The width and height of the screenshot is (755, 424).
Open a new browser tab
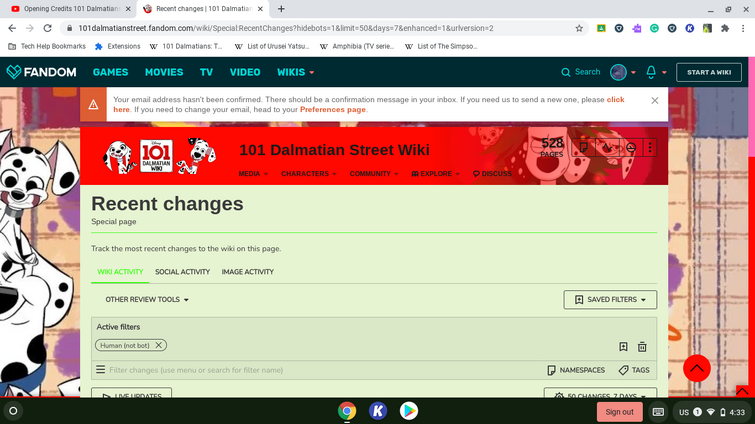click(281, 9)
